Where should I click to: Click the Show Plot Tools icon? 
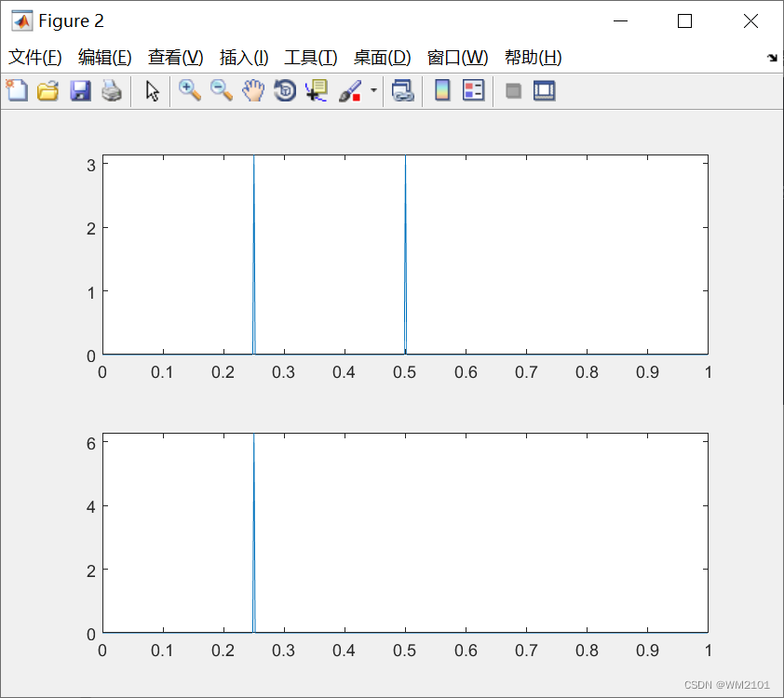(544, 91)
